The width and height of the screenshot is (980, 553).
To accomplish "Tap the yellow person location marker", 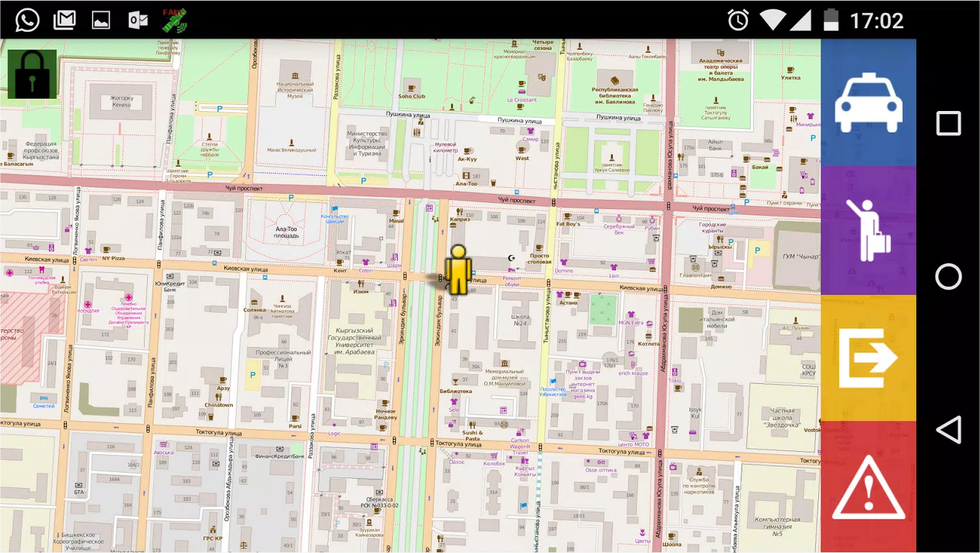I will [458, 270].
